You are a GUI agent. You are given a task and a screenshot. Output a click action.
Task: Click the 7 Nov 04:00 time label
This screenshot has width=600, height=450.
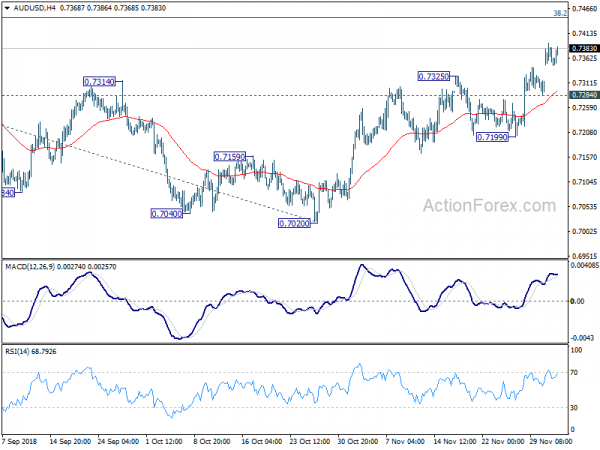click(x=406, y=441)
